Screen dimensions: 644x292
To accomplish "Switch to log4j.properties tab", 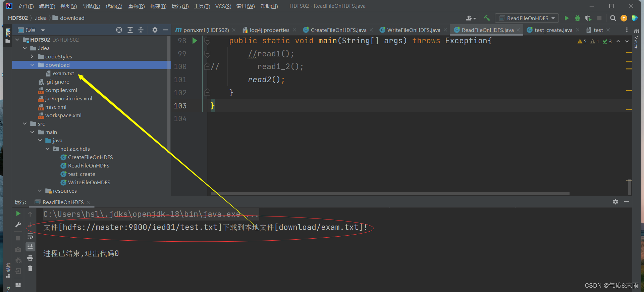I will coord(269,30).
